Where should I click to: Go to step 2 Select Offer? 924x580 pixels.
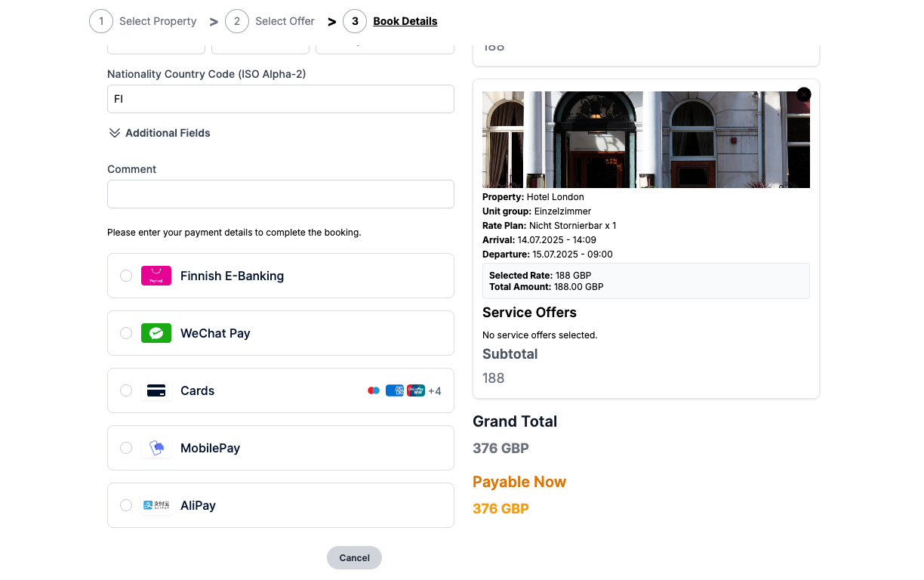coord(270,21)
